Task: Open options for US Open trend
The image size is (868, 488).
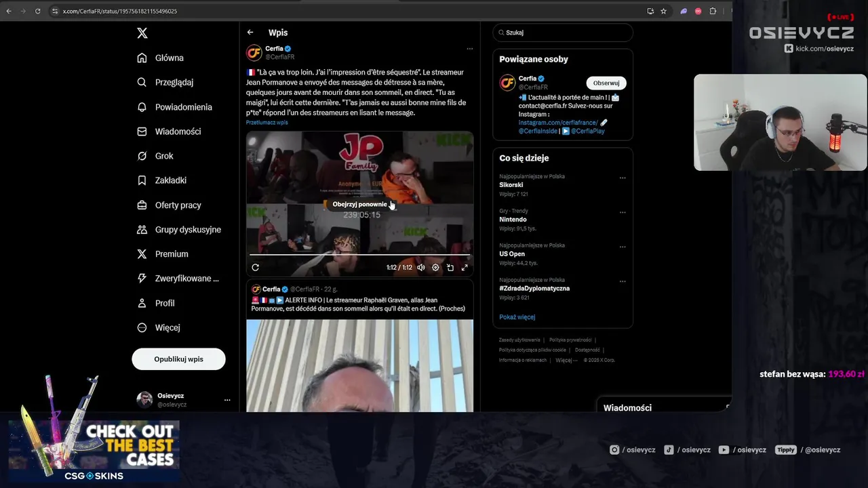Action: pos(623,247)
